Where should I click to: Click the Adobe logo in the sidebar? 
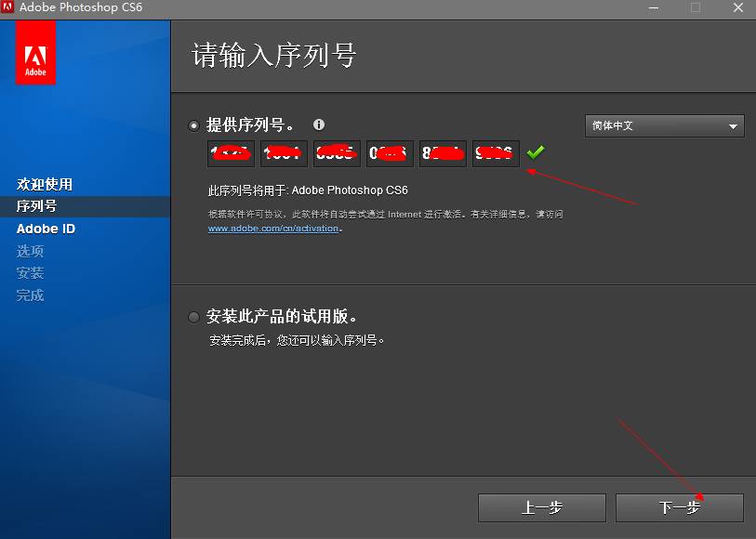(x=34, y=53)
